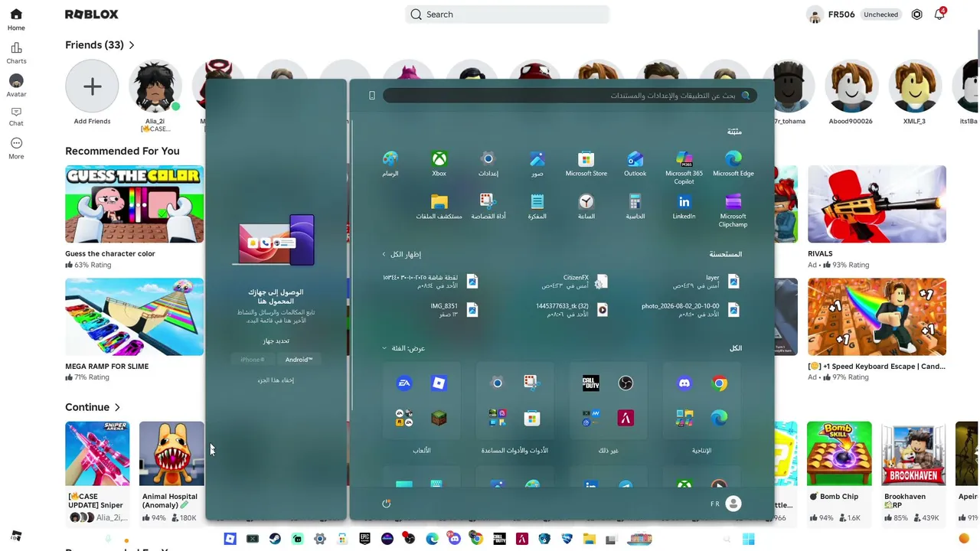Go to Roblox Charts in sidebar
This screenshot has height=551, width=980.
(16, 53)
